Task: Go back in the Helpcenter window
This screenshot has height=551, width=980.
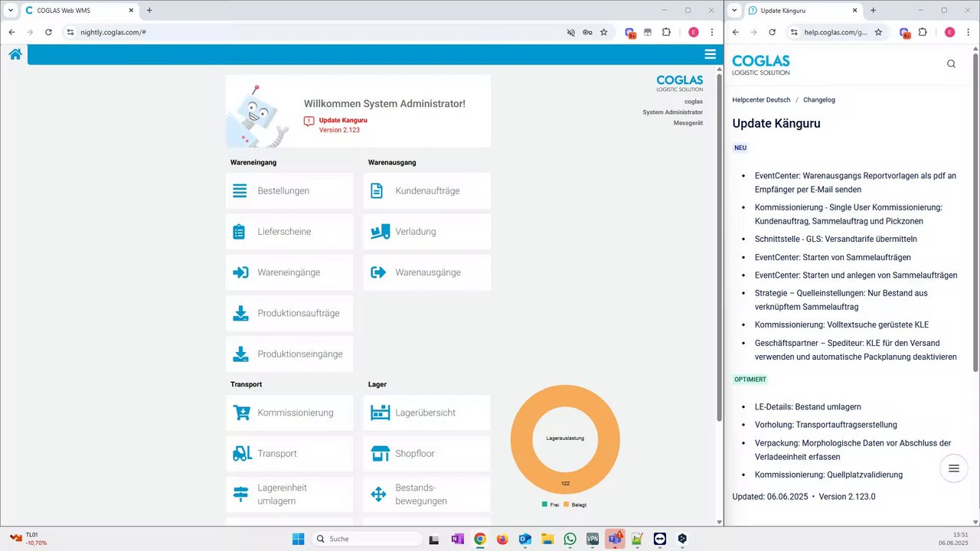Action: click(x=736, y=32)
